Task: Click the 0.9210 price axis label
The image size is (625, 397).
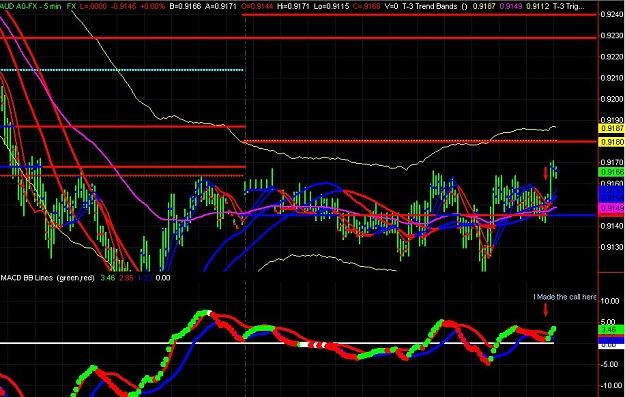Action: click(x=611, y=78)
